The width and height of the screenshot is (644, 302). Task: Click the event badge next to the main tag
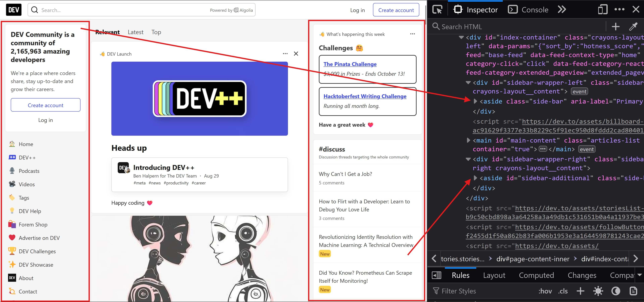tap(587, 149)
